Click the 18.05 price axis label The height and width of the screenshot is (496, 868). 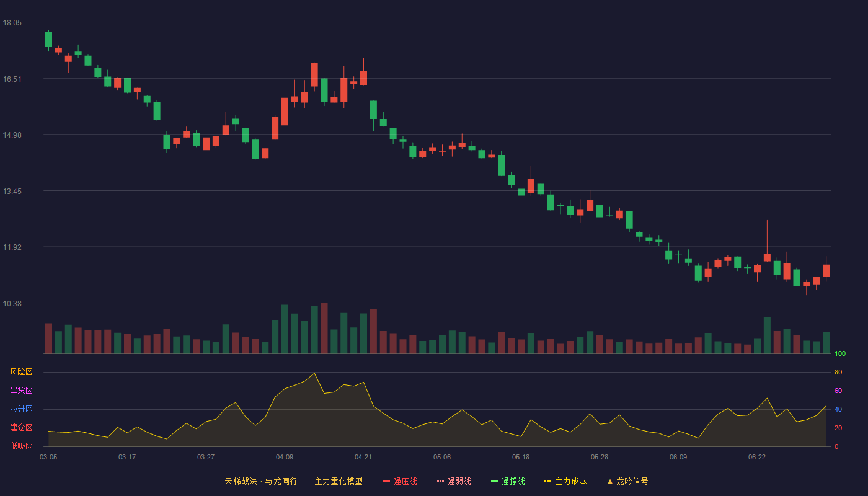(x=12, y=23)
